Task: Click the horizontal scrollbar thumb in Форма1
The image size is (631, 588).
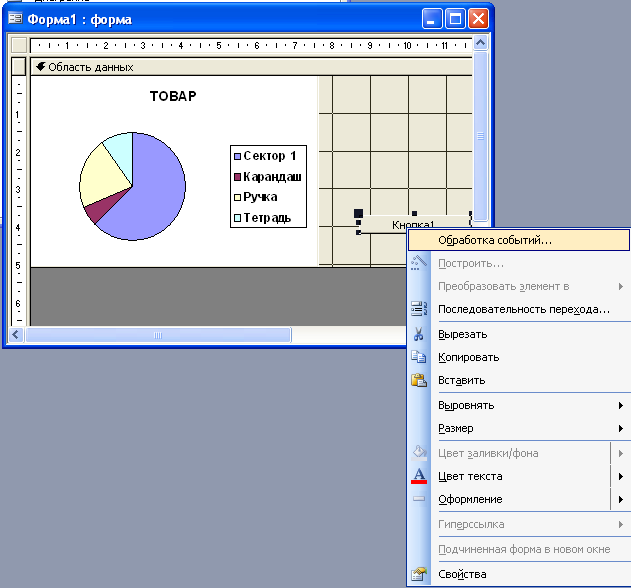Action: [158, 335]
